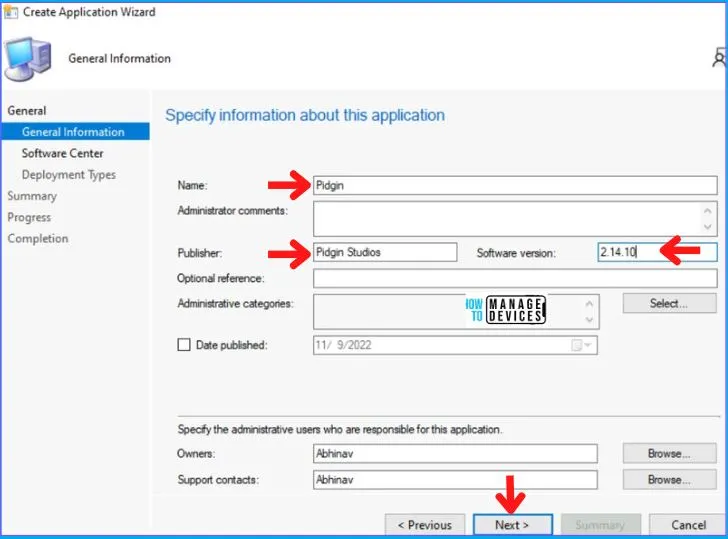Screen dimensions: 728x539
Task: Cancel the wizard
Action: click(689, 525)
